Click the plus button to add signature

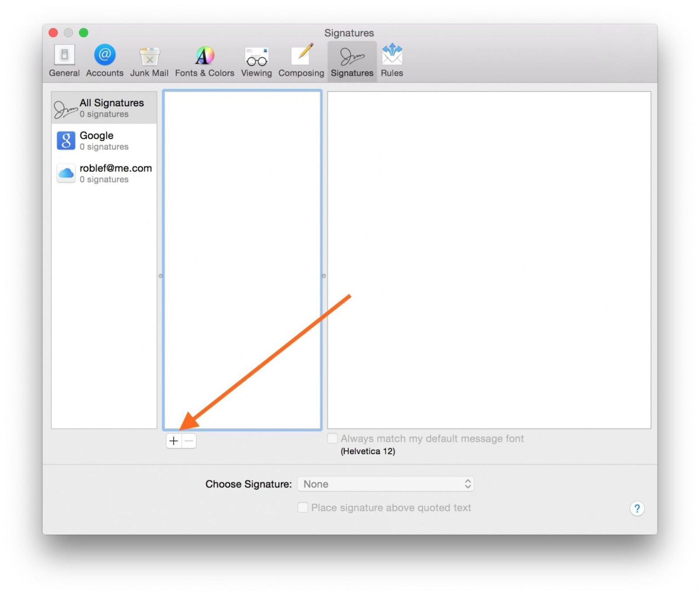174,441
